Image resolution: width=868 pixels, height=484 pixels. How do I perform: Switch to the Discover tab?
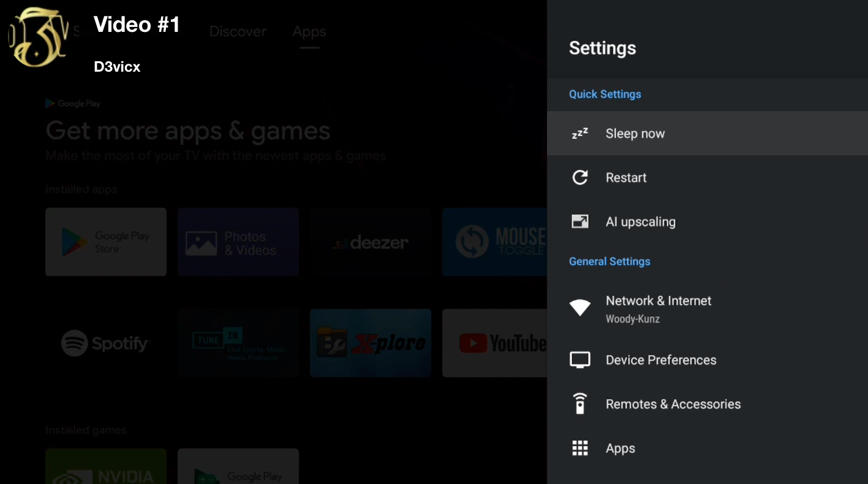(x=238, y=31)
